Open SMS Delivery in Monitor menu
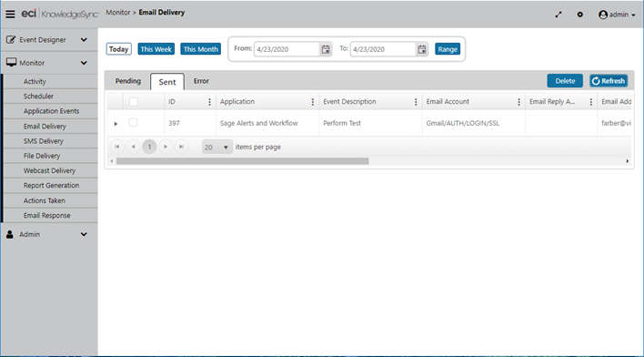Viewport: 644px width, 357px height. (x=51, y=141)
